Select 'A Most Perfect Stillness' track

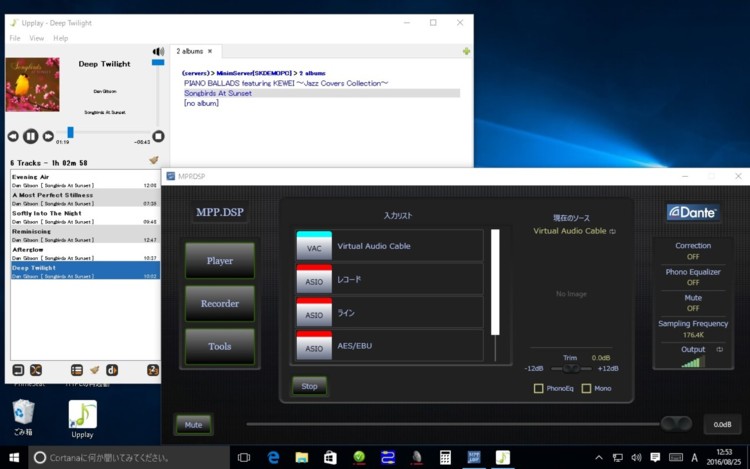[85, 198]
